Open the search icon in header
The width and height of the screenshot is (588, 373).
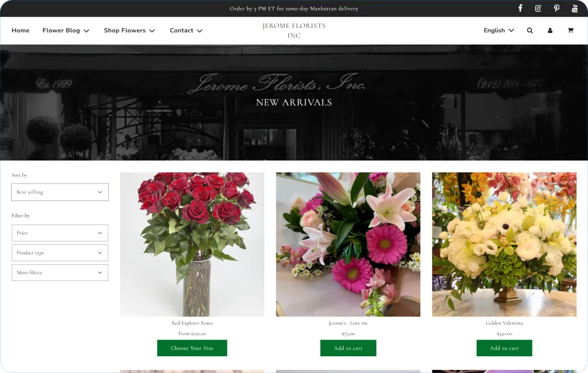point(530,30)
